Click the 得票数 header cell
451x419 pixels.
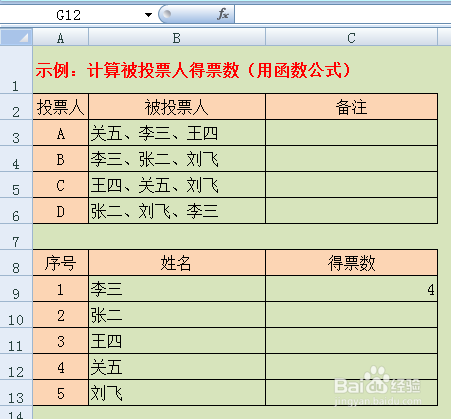pyautogui.click(x=351, y=263)
